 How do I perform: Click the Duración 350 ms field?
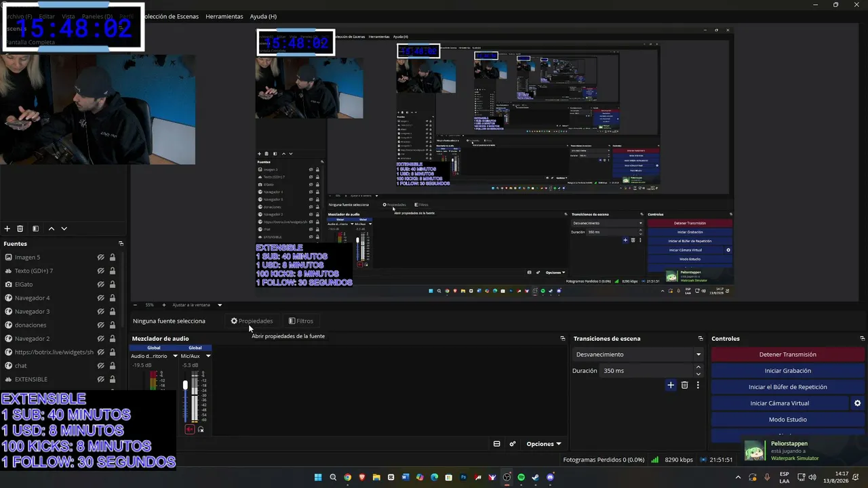tap(648, 371)
